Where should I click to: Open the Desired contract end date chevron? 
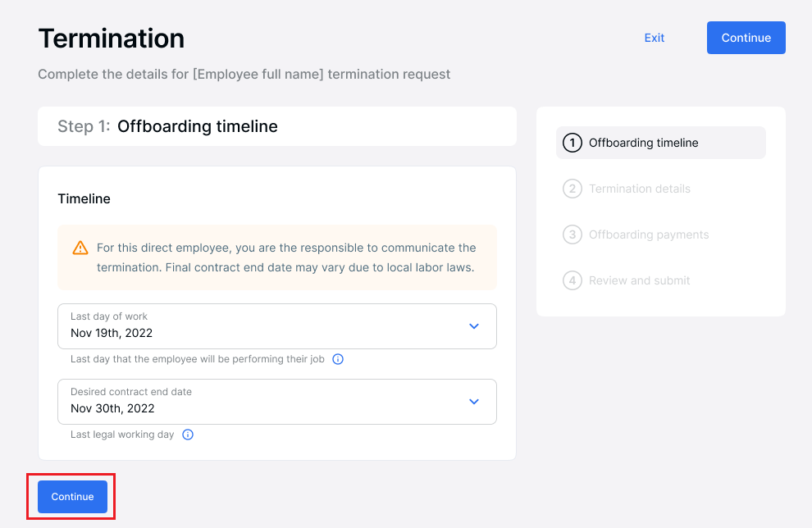[x=474, y=402]
